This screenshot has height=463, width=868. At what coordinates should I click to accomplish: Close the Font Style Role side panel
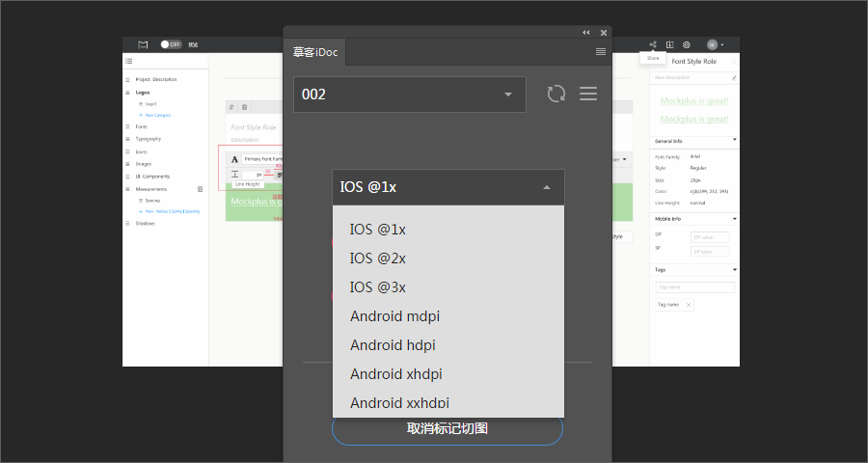pos(734,62)
